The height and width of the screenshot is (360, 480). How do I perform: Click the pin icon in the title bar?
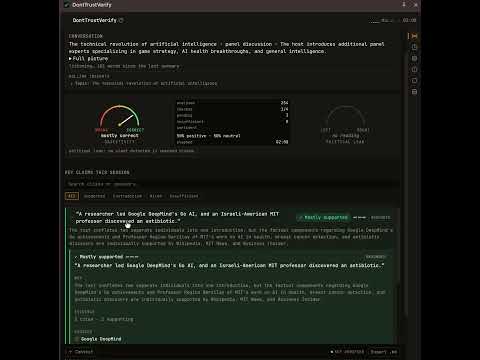[x=404, y=4]
